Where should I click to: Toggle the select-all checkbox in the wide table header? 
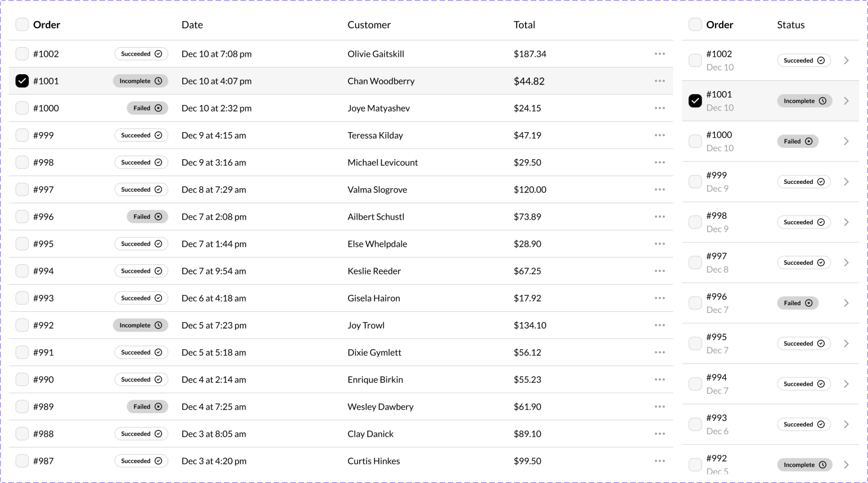(x=22, y=25)
